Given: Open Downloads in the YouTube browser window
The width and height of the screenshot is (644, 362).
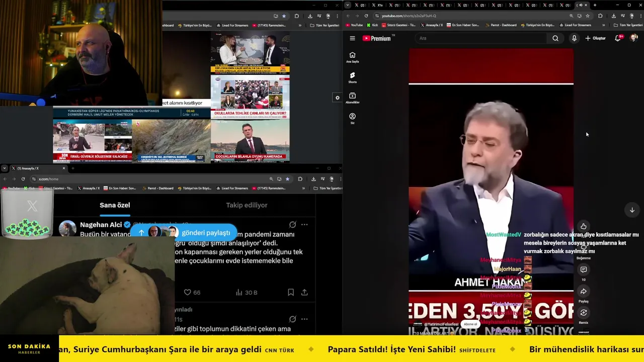Looking at the screenshot, I should pos(613,16).
